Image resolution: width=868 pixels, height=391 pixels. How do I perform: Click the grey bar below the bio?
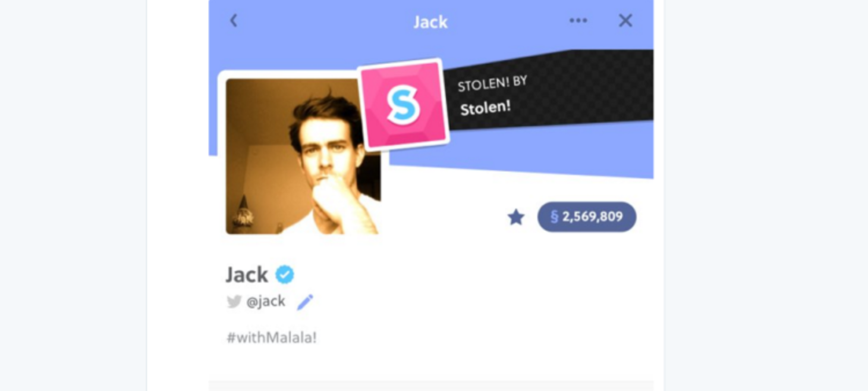tap(431, 386)
